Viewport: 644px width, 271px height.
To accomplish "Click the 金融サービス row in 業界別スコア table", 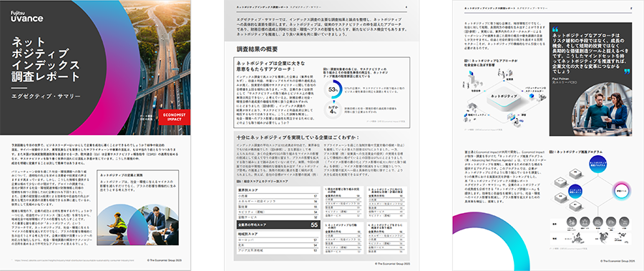I will tap(278, 217).
